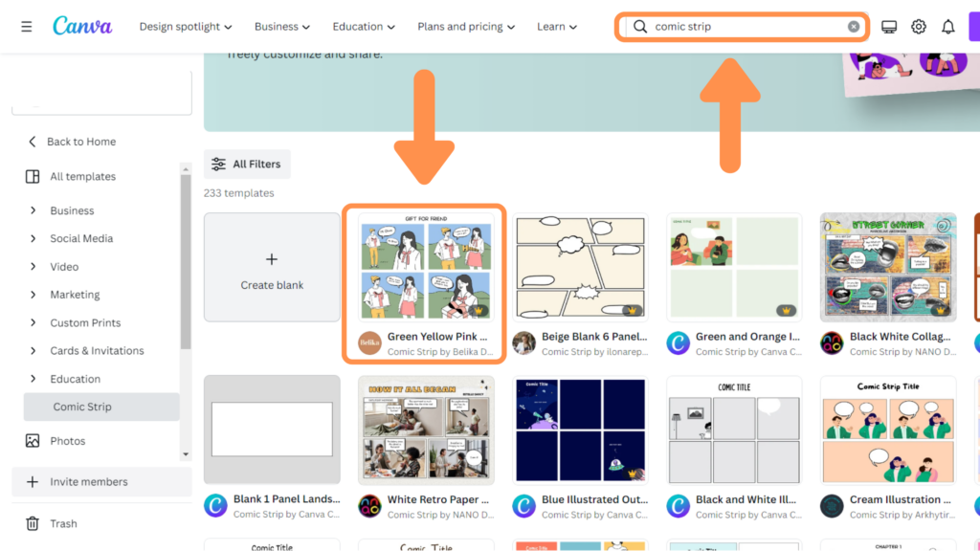Click Canva avatar beside Blank 1 Panel Landscape
Screen dimensions: 980x551
[215, 505]
